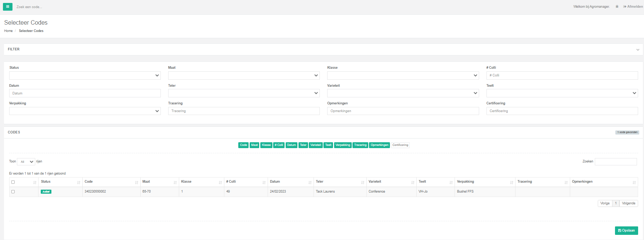Collapse the Filter panel with its chevron

[x=638, y=50]
